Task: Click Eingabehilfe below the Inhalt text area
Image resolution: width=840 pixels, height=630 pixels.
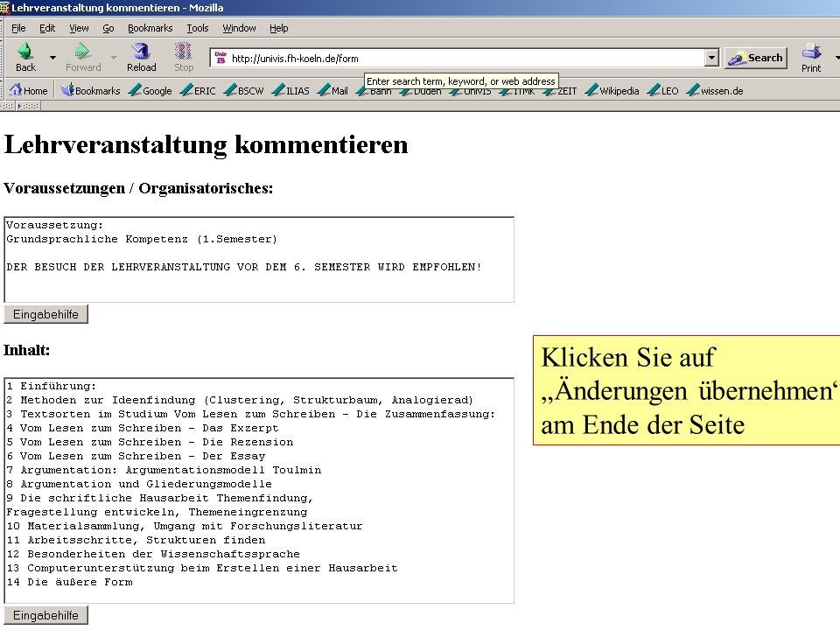Action: [x=45, y=615]
